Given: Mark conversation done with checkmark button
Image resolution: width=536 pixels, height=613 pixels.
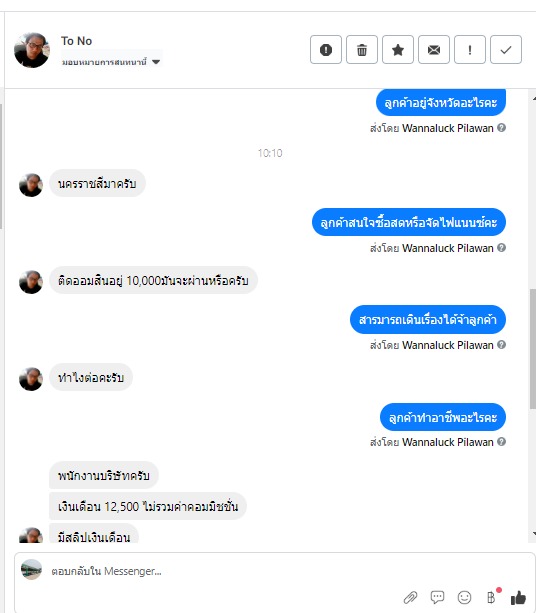Looking at the screenshot, I should click(x=506, y=50).
